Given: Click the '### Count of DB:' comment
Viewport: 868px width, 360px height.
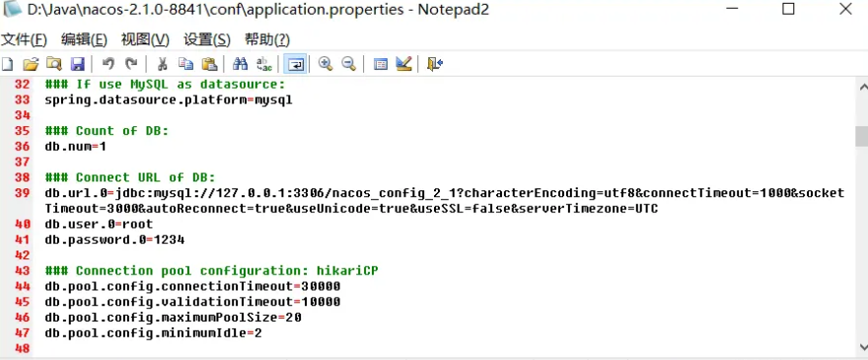Looking at the screenshot, I should pos(107,131).
